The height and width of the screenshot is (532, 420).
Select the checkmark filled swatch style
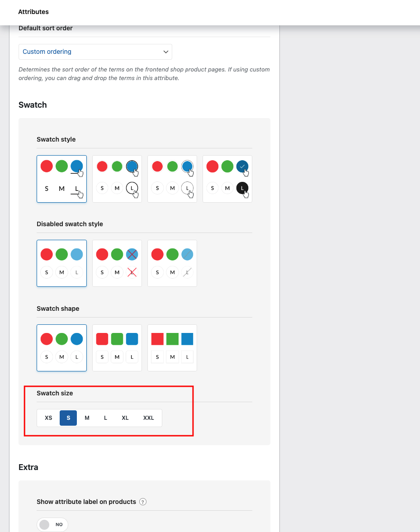(x=227, y=179)
